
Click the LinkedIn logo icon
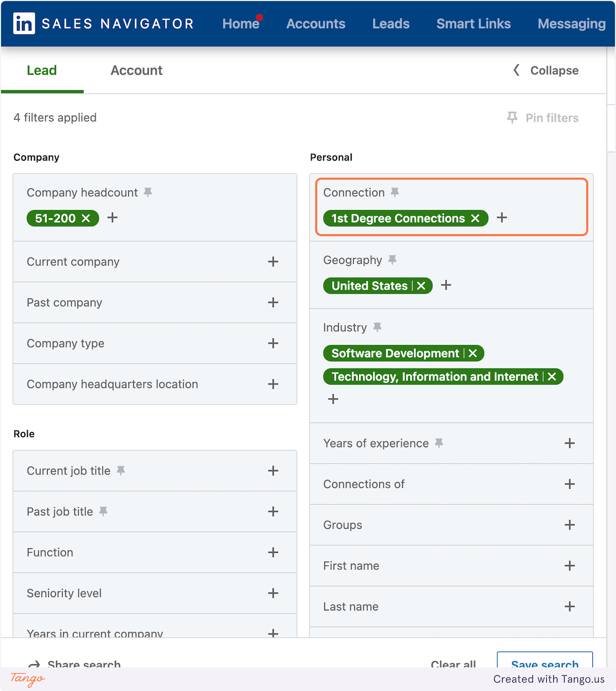[24, 24]
